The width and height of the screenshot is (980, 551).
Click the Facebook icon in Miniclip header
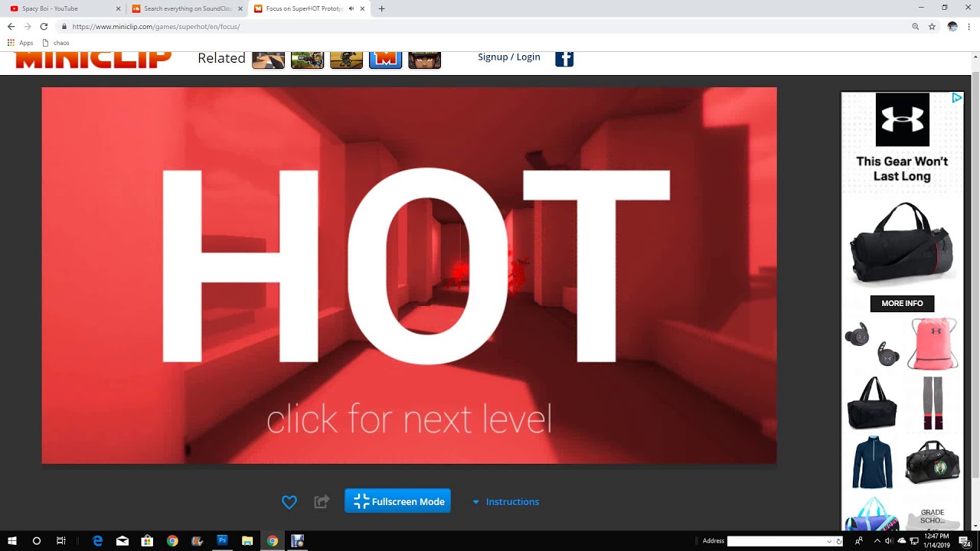[x=564, y=58]
